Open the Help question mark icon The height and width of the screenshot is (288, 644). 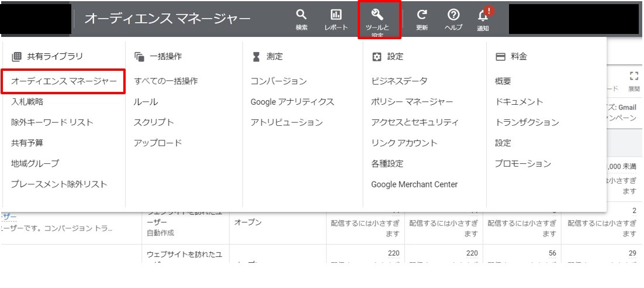click(453, 15)
